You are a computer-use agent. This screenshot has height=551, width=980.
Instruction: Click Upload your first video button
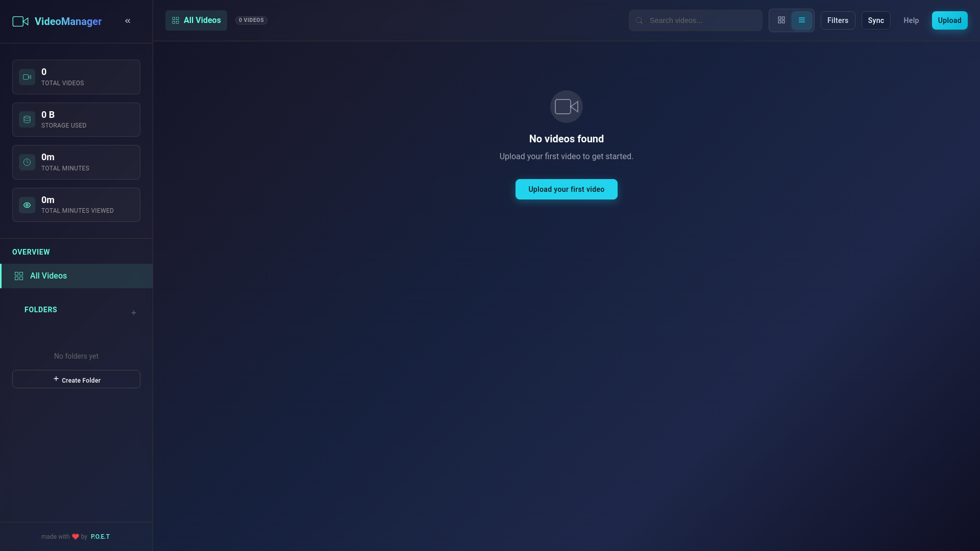567,189
